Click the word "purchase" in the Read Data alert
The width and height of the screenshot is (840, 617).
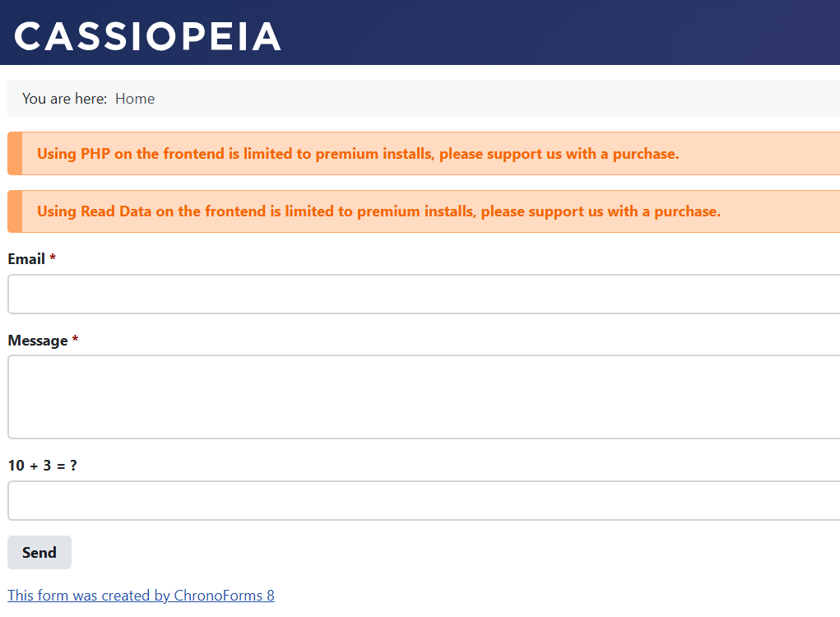(x=685, y=211)
